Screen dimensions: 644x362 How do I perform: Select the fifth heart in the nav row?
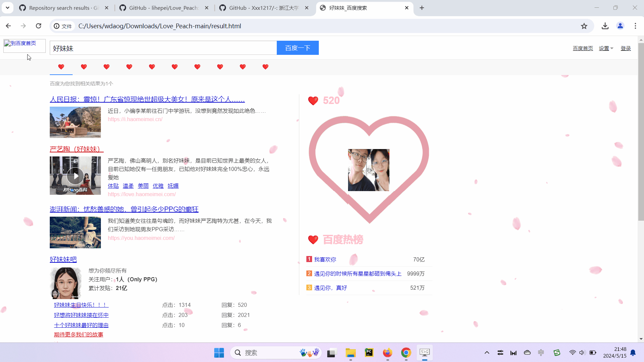point(152,67)
